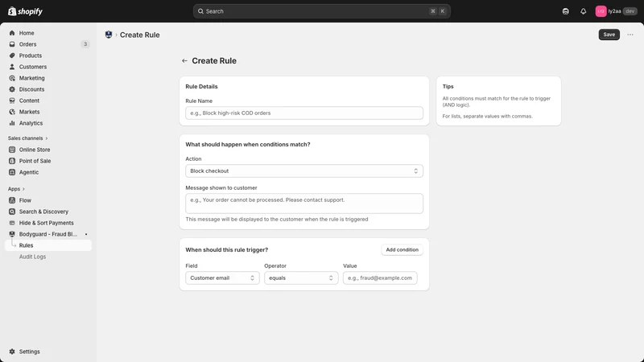This screenshot has width=644, height=362.
Task: Open Bodyguard - Fraud Bl... app link
Action: click(x=48, y=234)
